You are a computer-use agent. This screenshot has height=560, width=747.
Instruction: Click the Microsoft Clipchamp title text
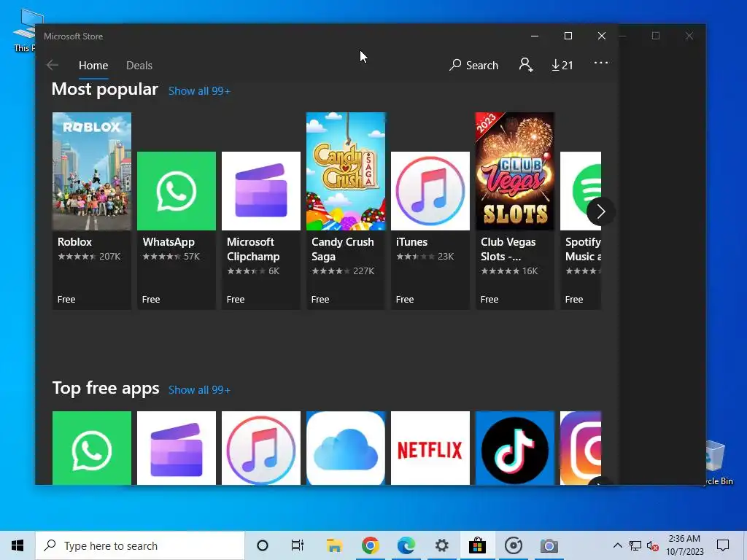point(253,249)
